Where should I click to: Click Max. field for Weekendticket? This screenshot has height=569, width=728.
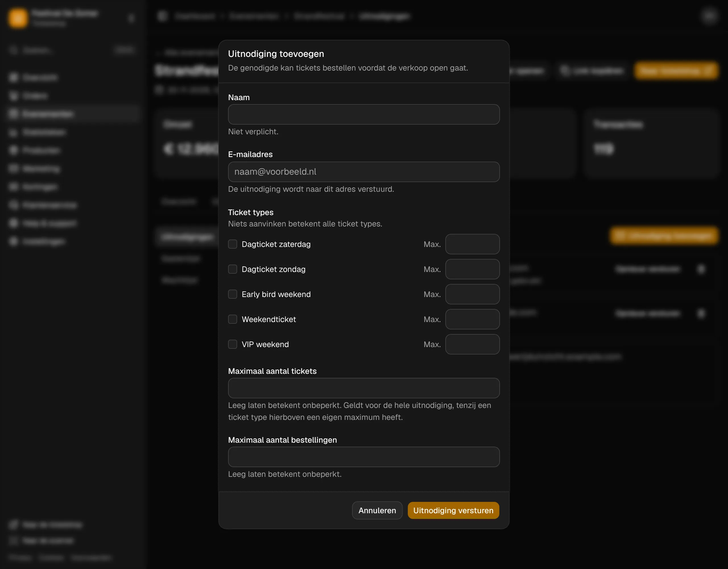pos(472,319)
